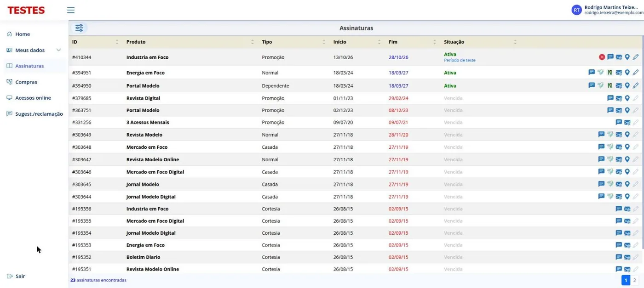Image resolution: width=644 pixels, height=288 pixels.
Task: Sort the table by the Produto column
Action: pos(253,42)
